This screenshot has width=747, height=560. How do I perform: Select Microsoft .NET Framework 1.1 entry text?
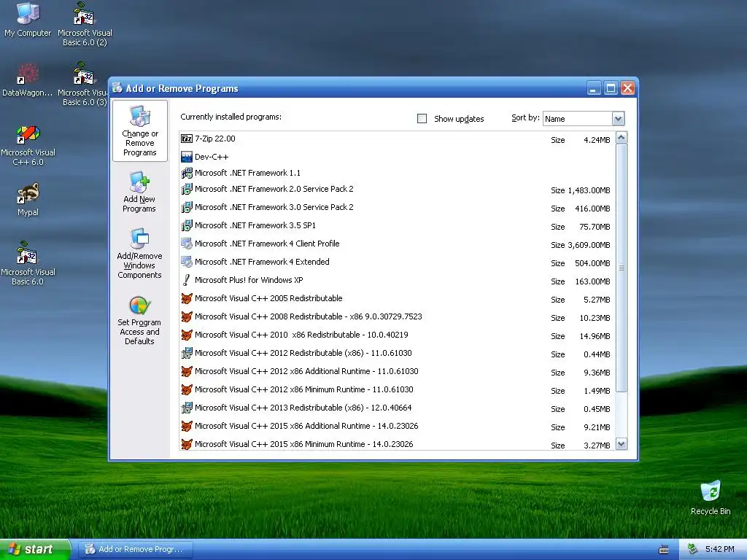coord(248,173)
